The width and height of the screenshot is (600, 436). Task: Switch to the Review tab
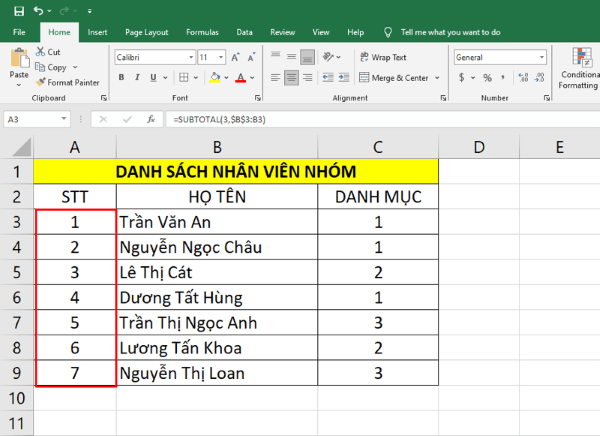[x=282, y=32]
